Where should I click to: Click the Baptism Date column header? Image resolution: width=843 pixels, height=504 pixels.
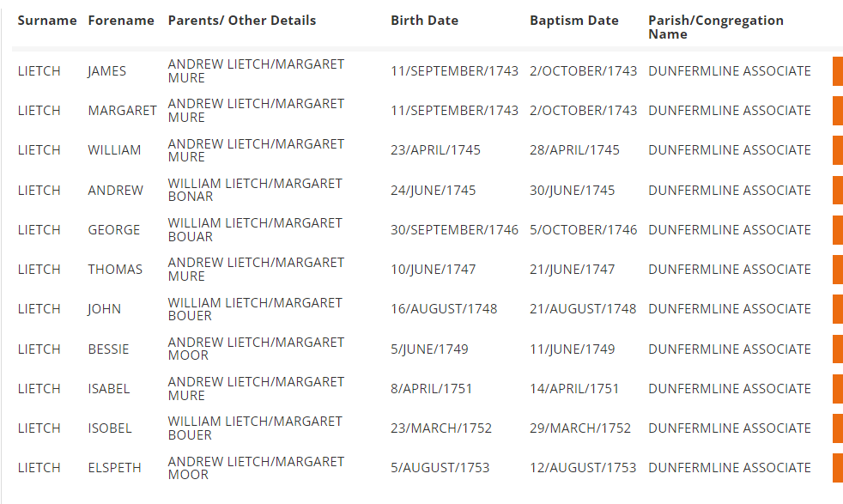click(x=573, y=21)
